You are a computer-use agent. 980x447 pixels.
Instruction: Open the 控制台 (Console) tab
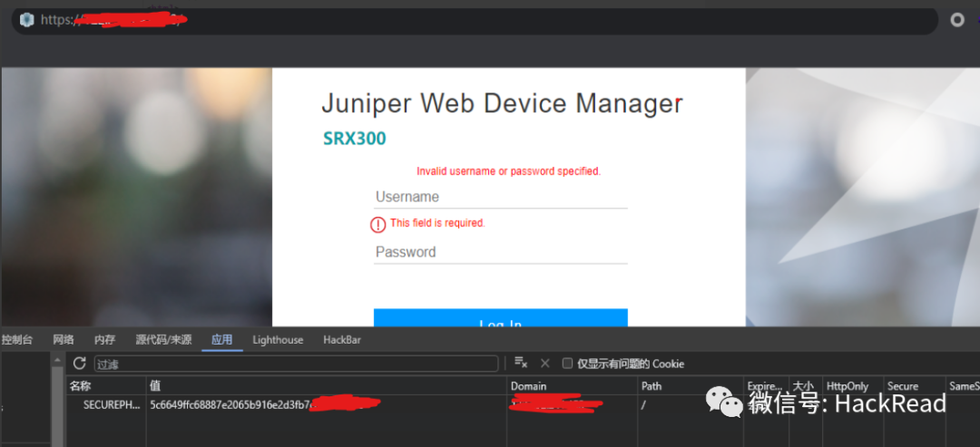(17, 340)
